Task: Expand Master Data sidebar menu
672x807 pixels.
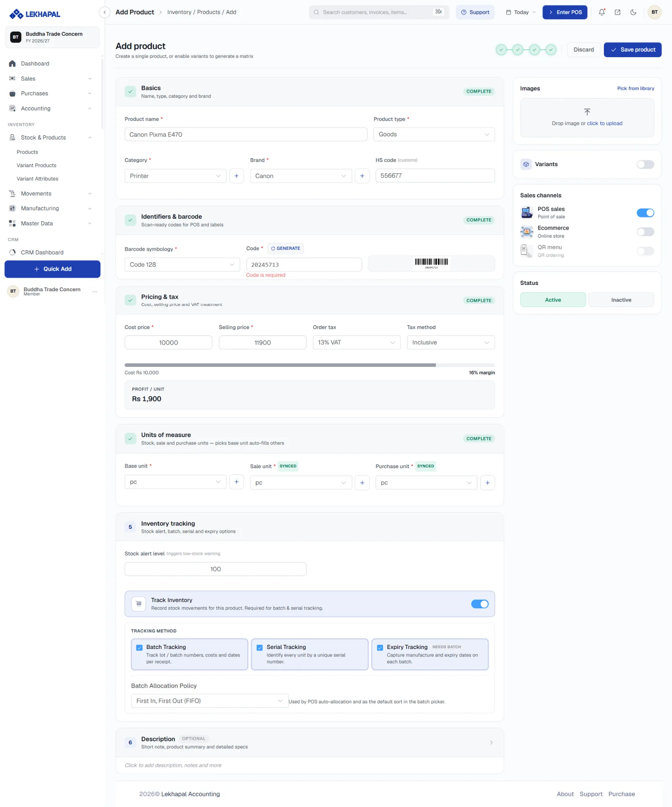Action: (x=50, y=223)
